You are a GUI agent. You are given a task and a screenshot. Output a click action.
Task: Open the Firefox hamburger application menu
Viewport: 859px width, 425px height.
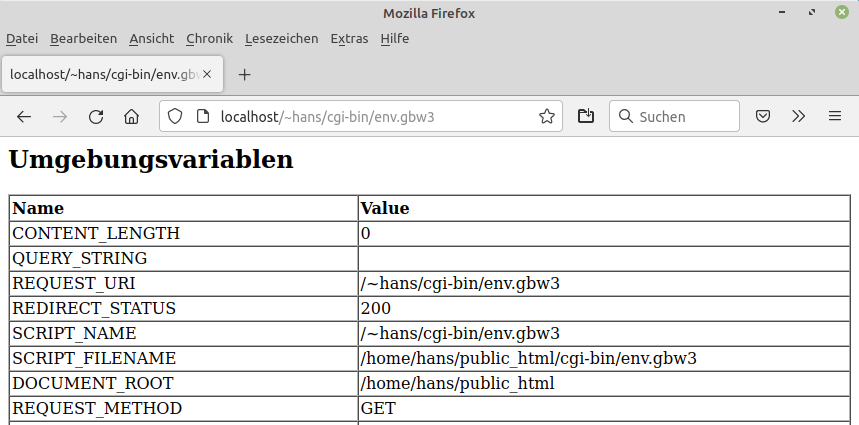click(835, 116)
